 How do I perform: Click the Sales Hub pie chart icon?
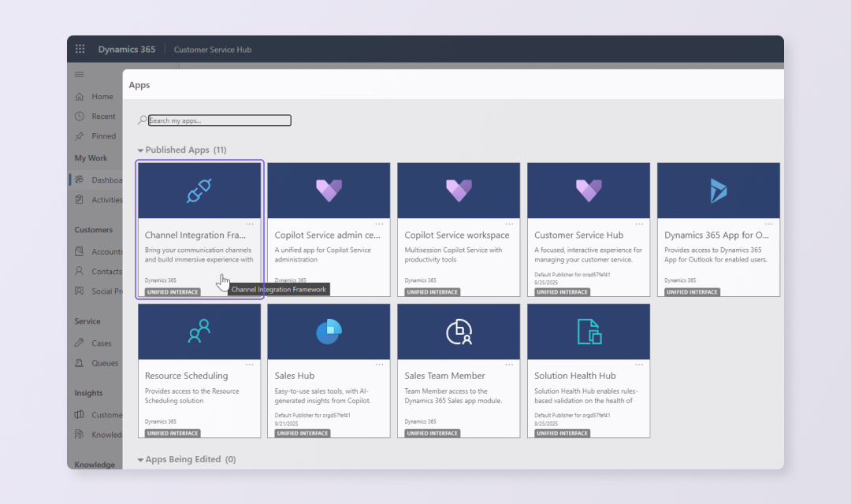[x=329, y=332]
